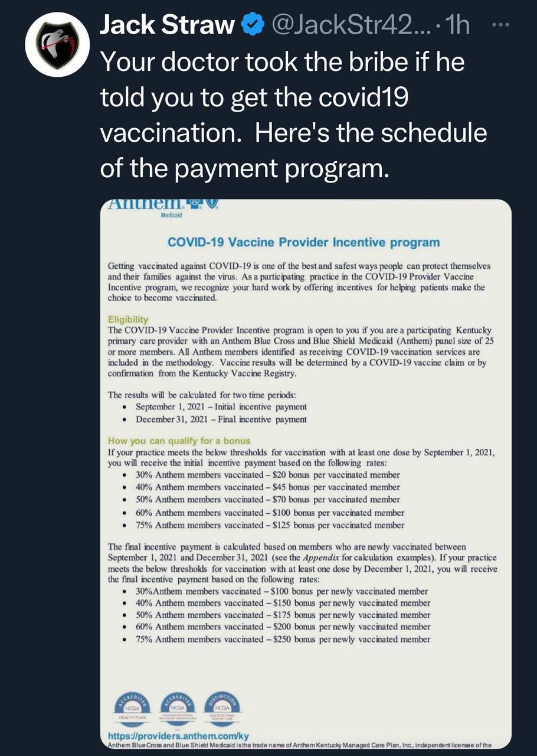This screenshot has width=537, height=756.
Task: Open the tweet's three-dot more menu
Action: click(x=499, y=25)
